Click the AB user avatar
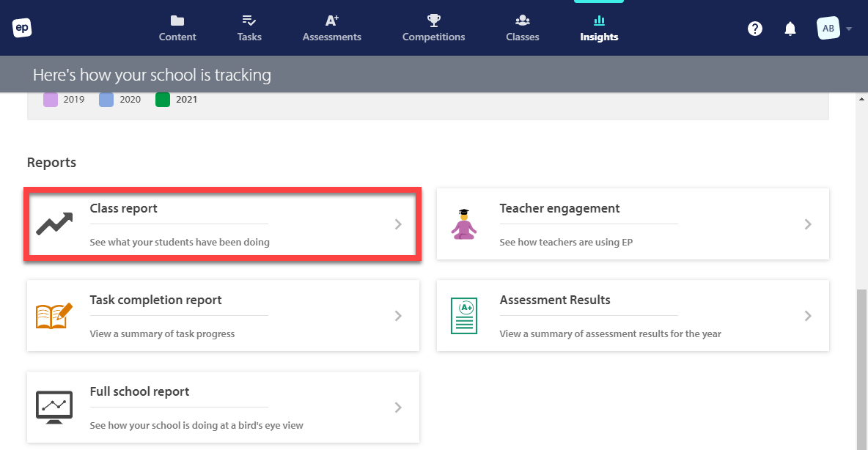This screenshot has height=450, width=868. (828, 29)
